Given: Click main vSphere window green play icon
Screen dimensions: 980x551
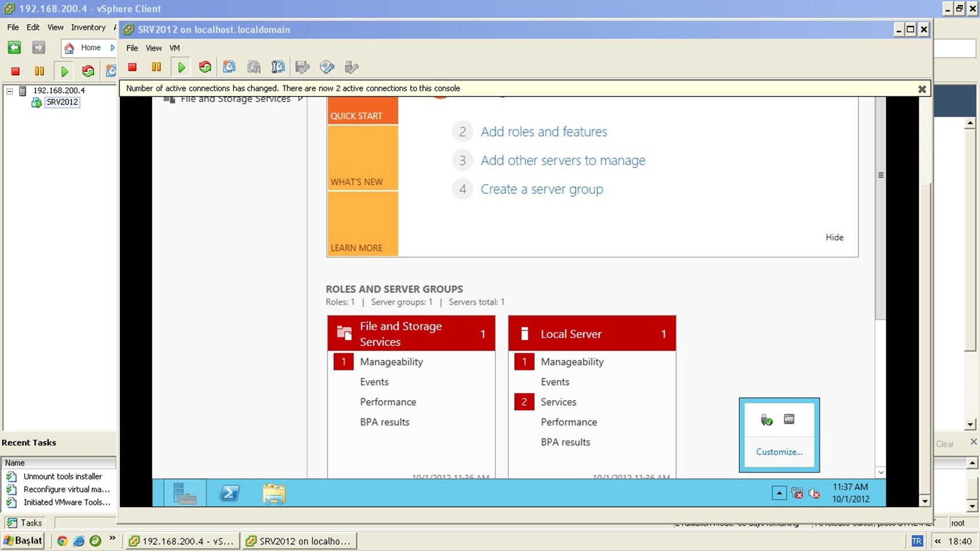Looking at the screenshot, I should click(x=64, y=71).
